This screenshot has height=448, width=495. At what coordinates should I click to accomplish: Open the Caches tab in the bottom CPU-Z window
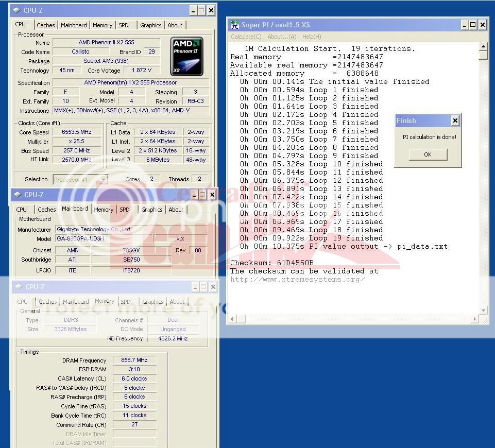click(48, 302)
